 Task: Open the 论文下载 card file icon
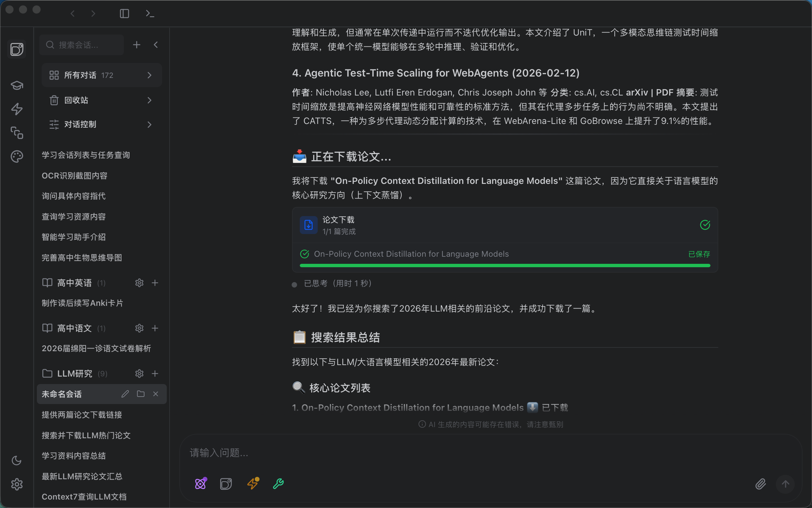pyautogui.click(x=309, y=225)
